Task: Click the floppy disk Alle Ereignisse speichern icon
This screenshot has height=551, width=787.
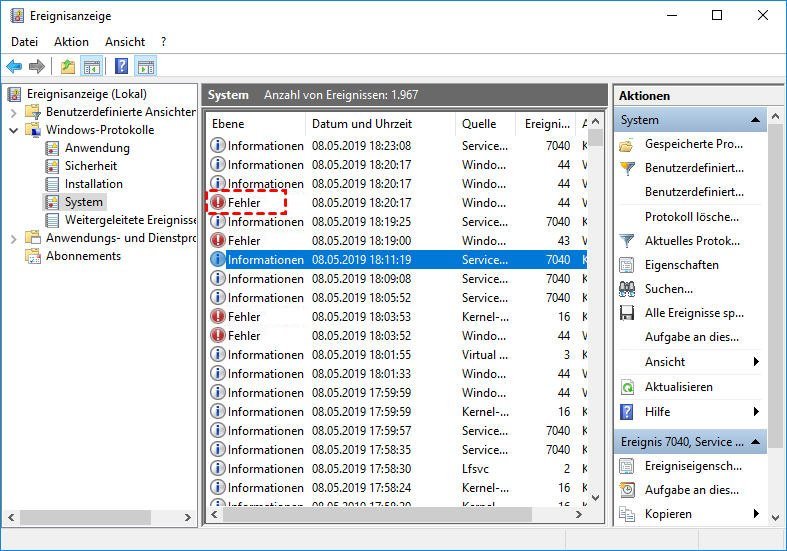Action: point(627,313)
